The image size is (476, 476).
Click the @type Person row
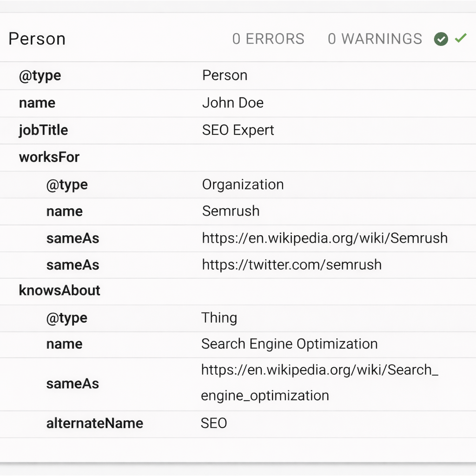point(225,75)
